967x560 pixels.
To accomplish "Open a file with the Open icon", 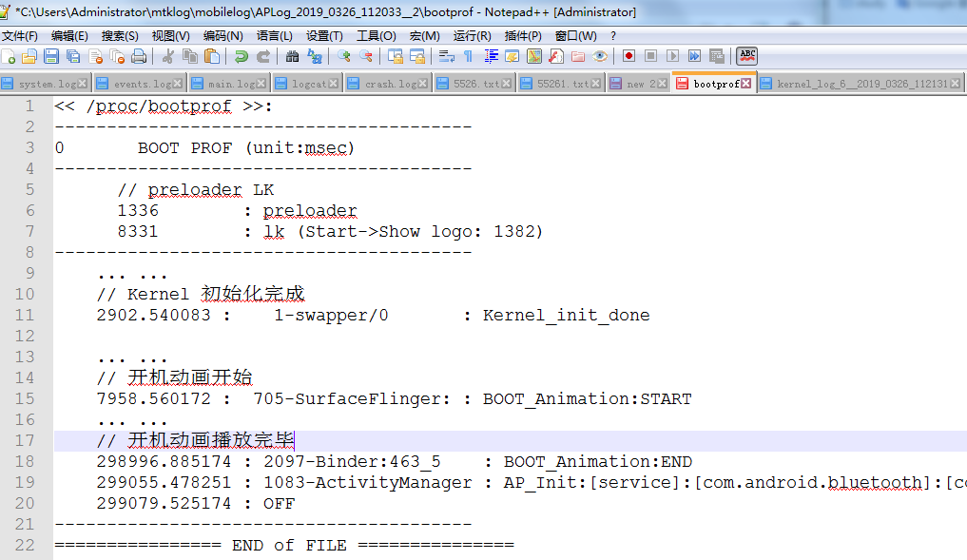I will (29, 59).
